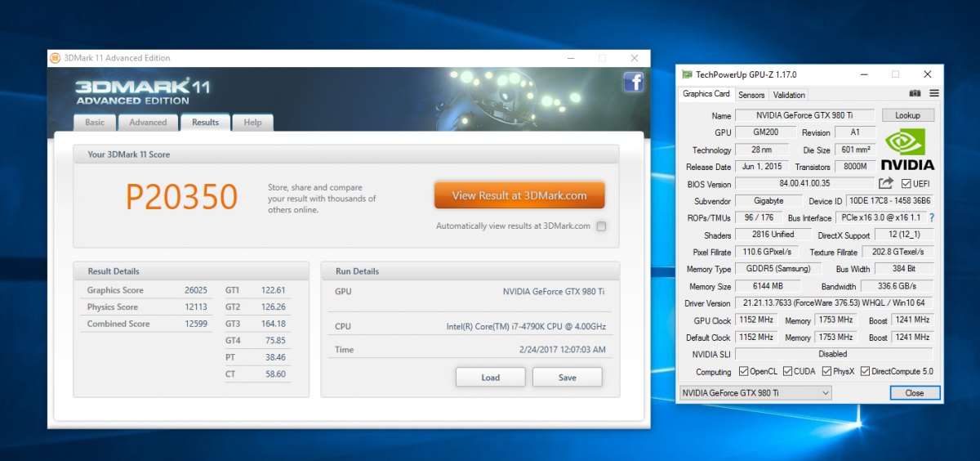Click the Texture Fillrate 202.8 GTexel/s field

pos(898,252)
